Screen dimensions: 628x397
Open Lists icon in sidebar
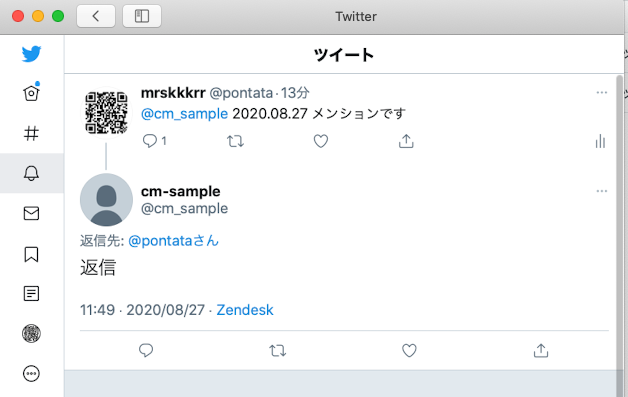[x=31, y=294]
